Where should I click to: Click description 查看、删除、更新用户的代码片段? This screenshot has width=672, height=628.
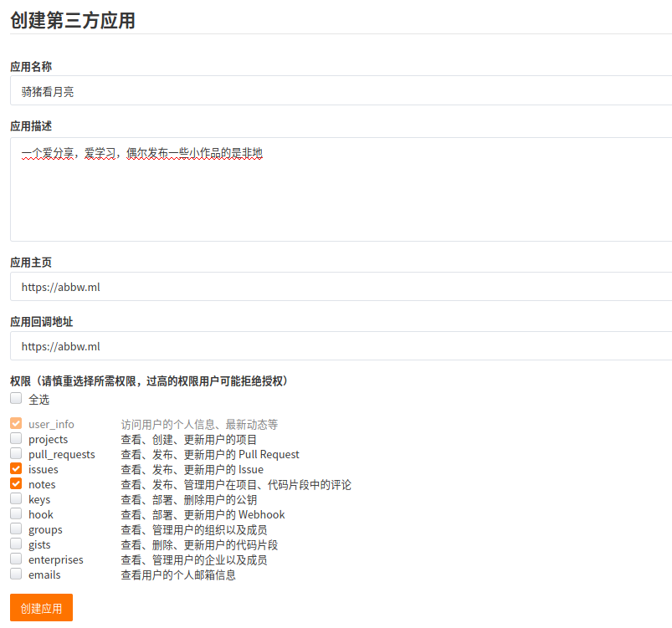tap(199, 545)
